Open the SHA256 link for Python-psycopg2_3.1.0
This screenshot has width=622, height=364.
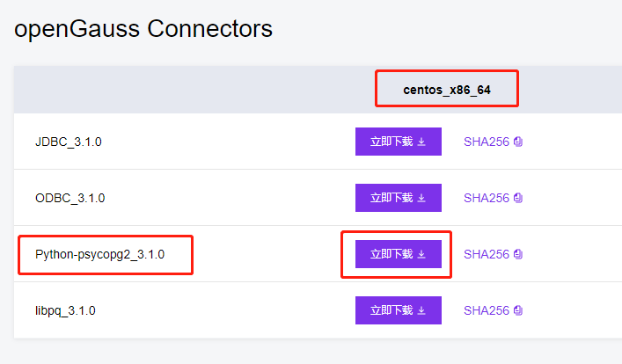pos(487,254)
